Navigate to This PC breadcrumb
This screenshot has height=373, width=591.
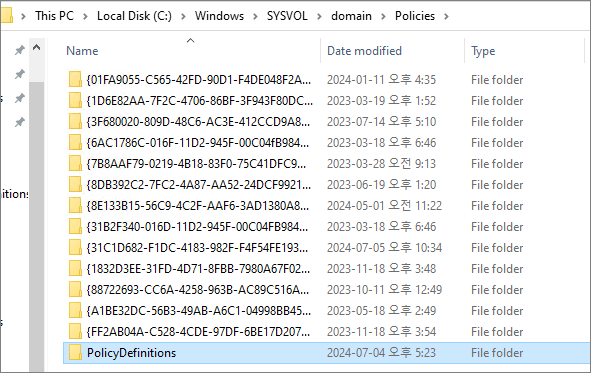coord(54,16)
